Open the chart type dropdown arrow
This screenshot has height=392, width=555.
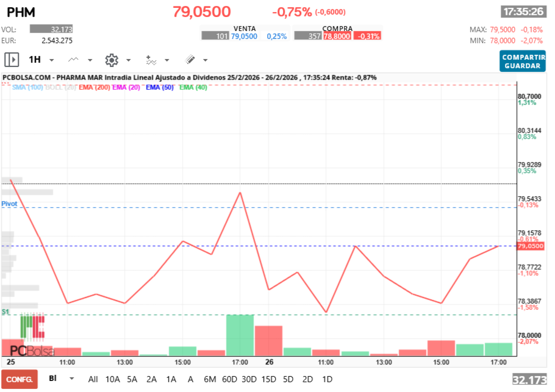point(90,60)
